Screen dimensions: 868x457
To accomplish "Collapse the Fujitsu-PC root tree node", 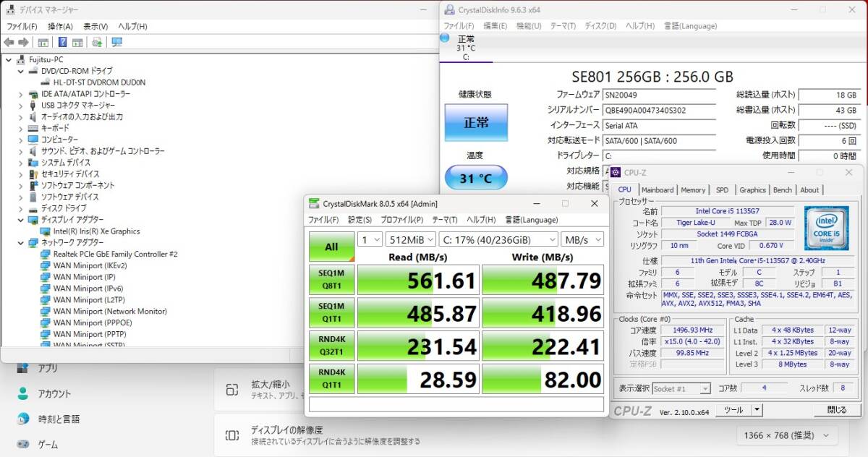I will 8,59.
